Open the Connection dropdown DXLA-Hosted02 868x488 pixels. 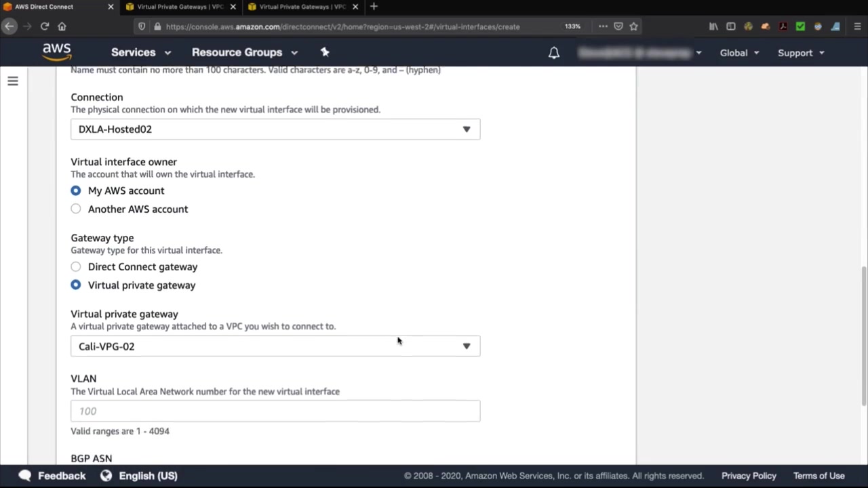click(x=275, y=129)
